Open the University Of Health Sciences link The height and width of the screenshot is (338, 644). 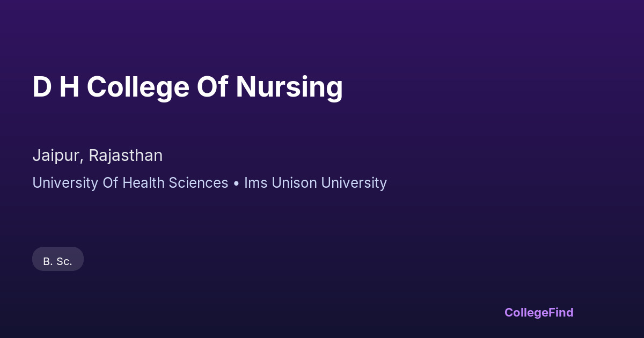[130, 183]
